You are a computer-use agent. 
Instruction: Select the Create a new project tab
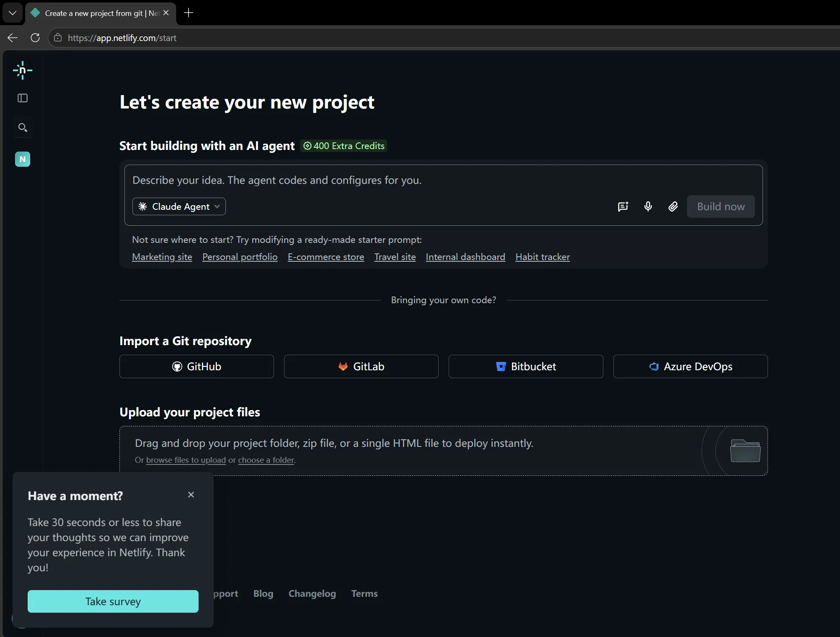click(x=101, y=13)
